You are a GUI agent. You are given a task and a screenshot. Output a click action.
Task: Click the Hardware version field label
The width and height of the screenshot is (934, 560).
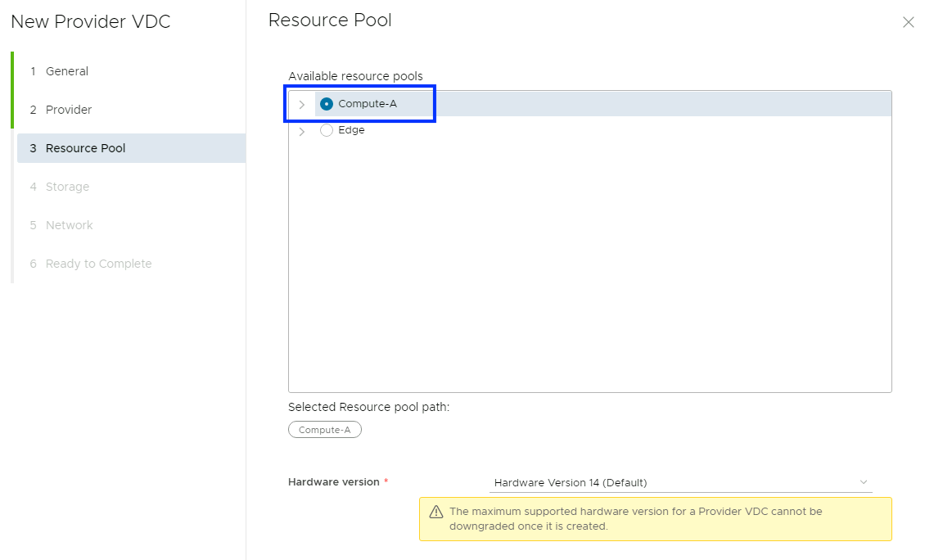(x=334, y=482)
